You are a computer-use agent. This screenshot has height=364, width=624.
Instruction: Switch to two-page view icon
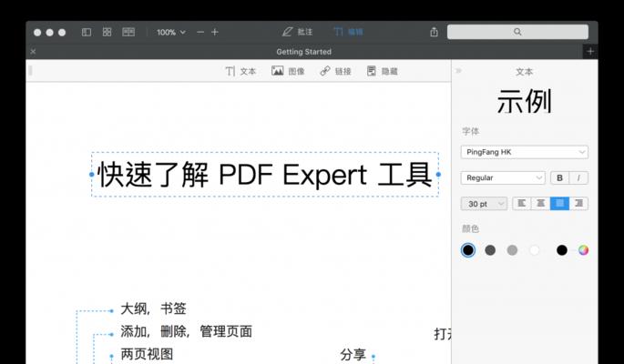pyautogui.click(x=128, y=32)
